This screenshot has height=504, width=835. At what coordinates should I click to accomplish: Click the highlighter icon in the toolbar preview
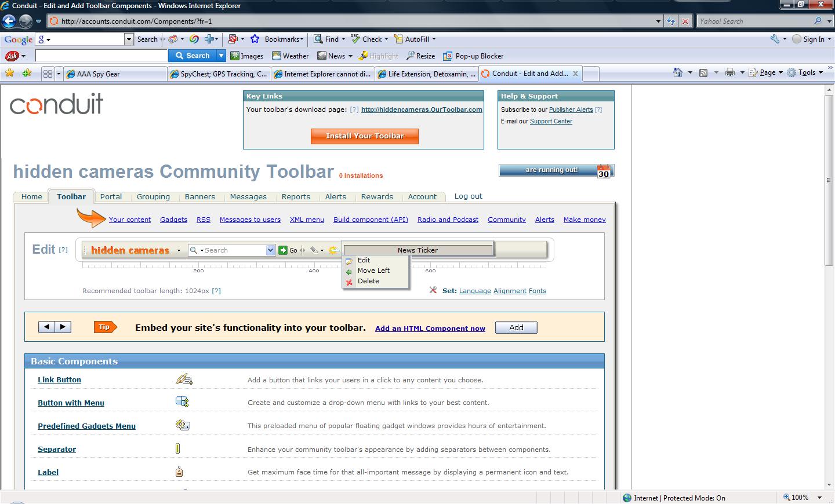click(x=314, y=250)
